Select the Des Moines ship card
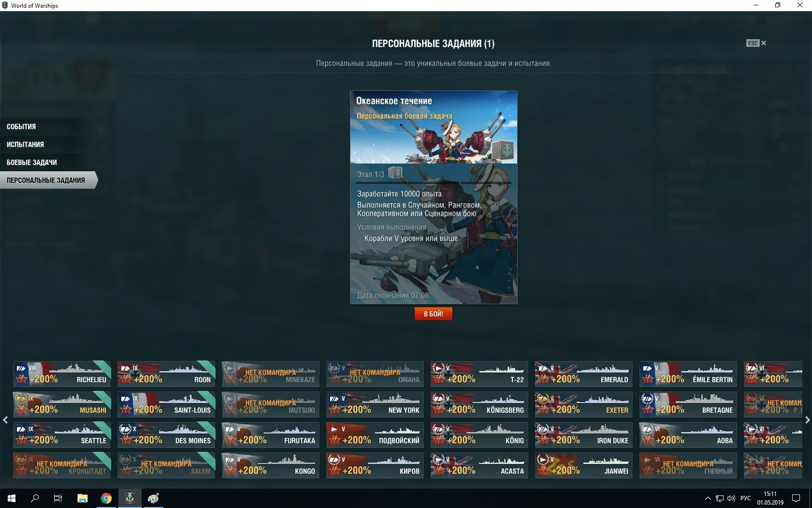This screenshot has height=508, width=812. 166,434
